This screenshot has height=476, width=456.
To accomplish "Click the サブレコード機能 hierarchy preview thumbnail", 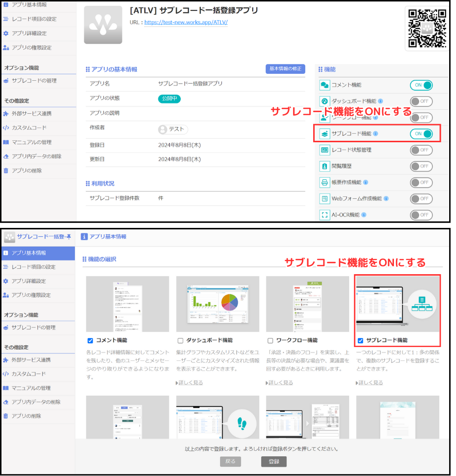I will pyautogui.click(x=398, y=304).
